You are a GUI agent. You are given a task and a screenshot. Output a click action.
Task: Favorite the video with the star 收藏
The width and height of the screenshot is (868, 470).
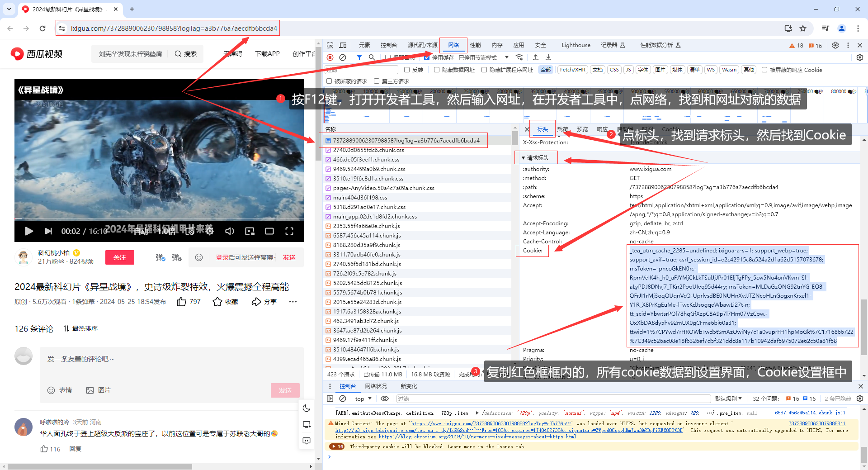(x=225, y=302)
